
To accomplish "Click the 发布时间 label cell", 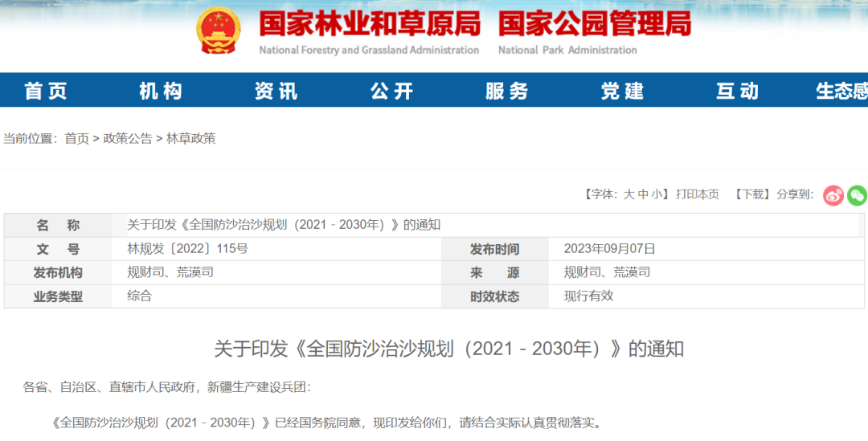I will [x=495, y=249].
